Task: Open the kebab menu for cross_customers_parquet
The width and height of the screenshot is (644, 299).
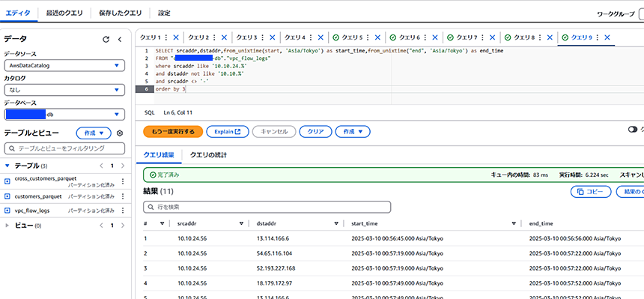Action: [x=122, y=181]
